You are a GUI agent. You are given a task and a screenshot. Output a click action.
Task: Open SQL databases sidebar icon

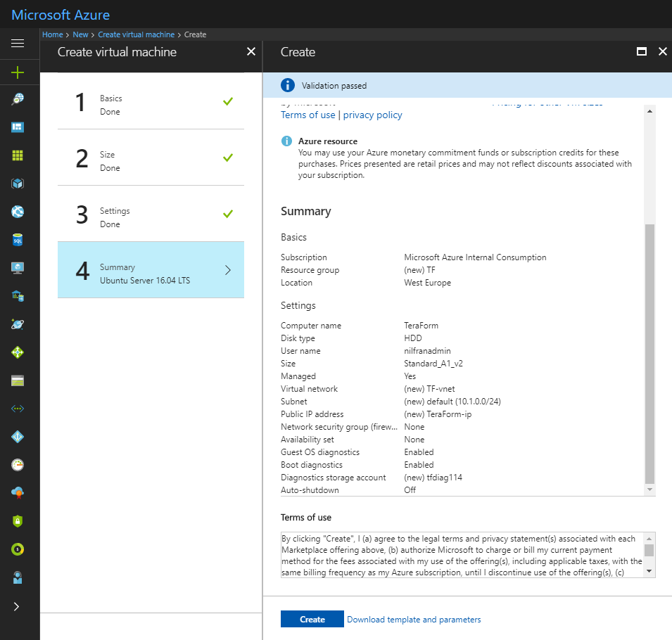coord(18,240)
